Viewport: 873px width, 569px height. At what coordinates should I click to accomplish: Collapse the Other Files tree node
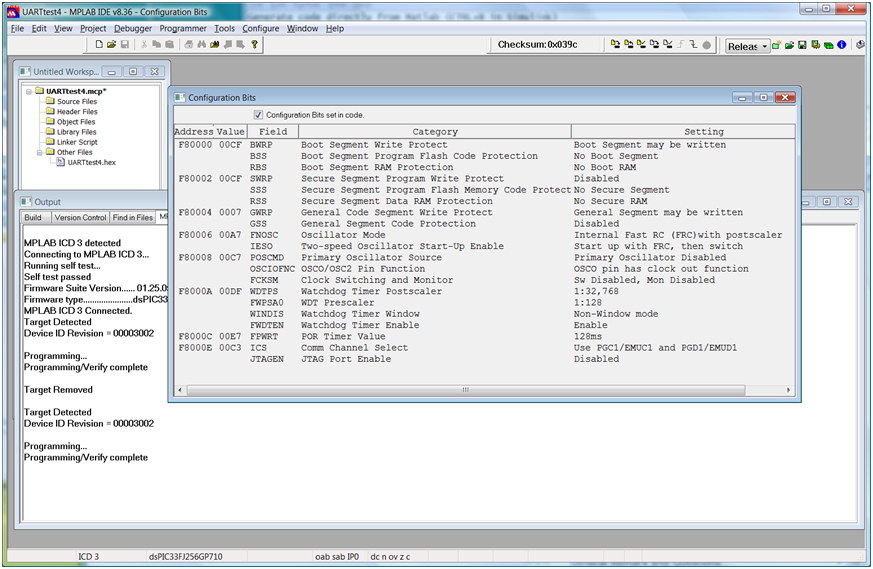(40, 152)
